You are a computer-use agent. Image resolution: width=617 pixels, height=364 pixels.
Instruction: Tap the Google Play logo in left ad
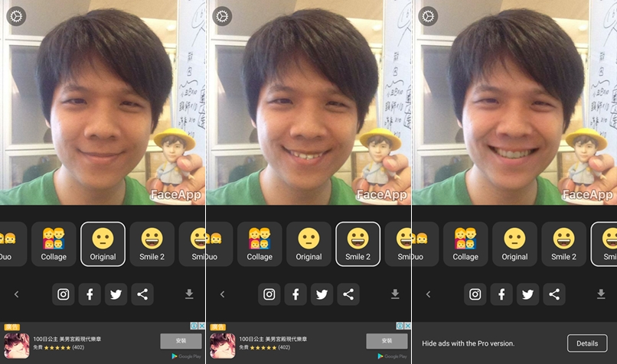point(187,356)
